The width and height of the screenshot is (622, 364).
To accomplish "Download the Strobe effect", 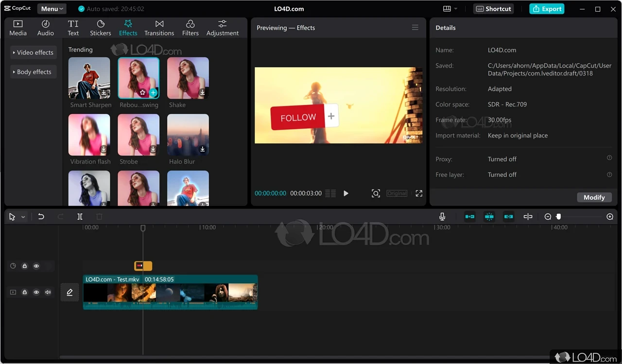I will 153,149.
